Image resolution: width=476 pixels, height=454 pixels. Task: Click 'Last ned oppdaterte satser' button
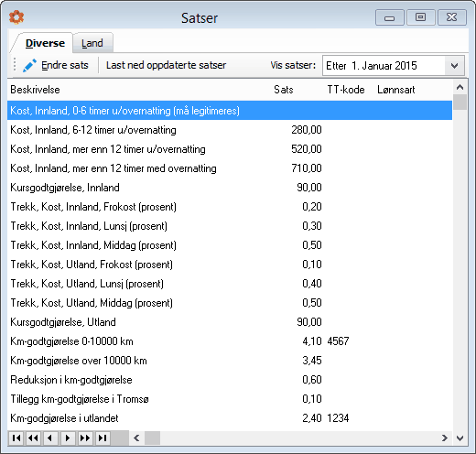coord(166,65)
